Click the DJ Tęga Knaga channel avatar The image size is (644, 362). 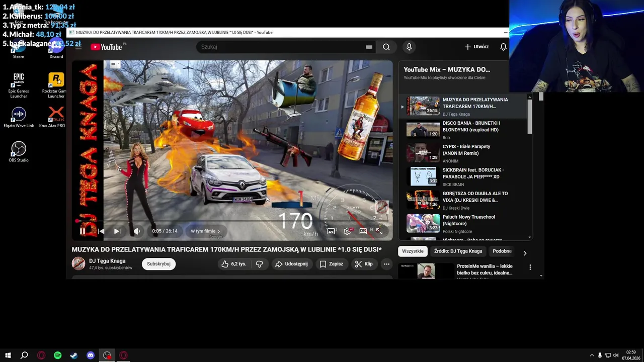pyautogui.click(x=78, y=263)
